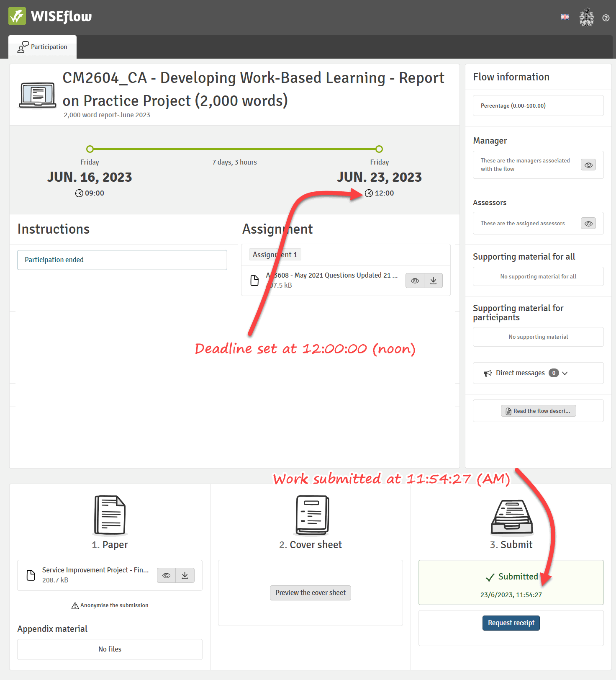
Task: Open the Read the flow description button
Action: click(x=538, y=411)
